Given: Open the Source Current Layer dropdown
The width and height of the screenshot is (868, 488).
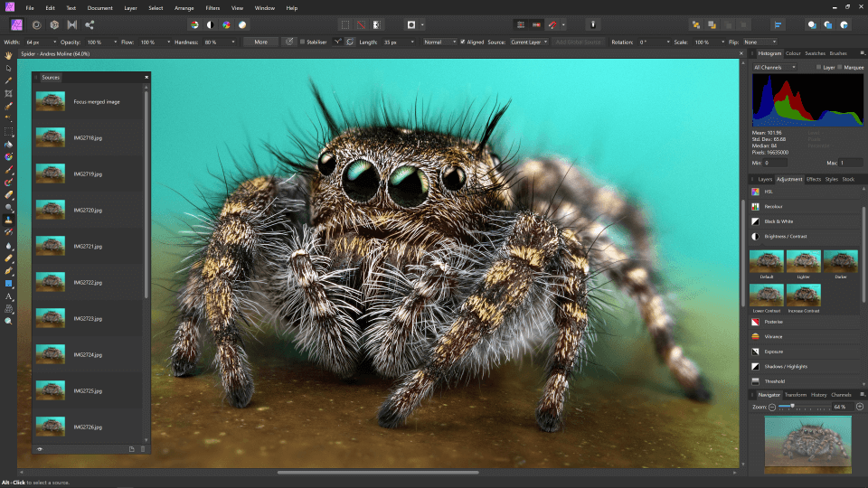Looking at the screenshot, I should point(529,42).
